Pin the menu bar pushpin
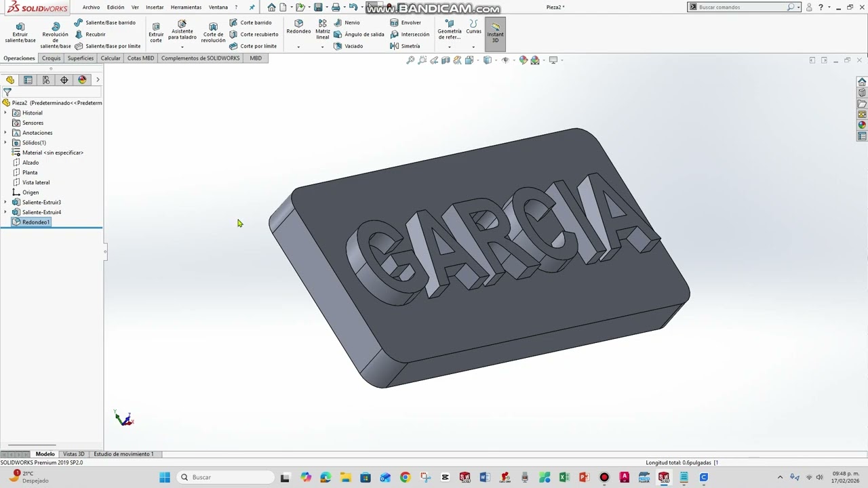This screenshot has width=868, height=488. tap(252, 7)
